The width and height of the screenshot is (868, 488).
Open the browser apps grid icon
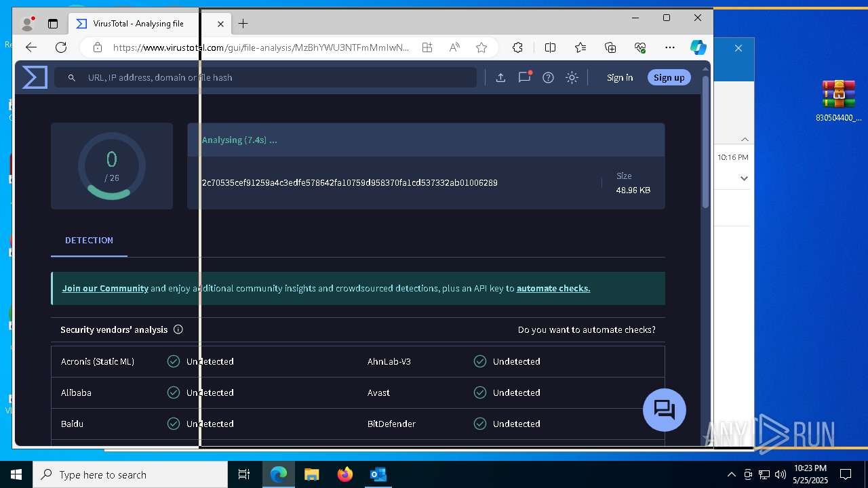coord(427,47)
